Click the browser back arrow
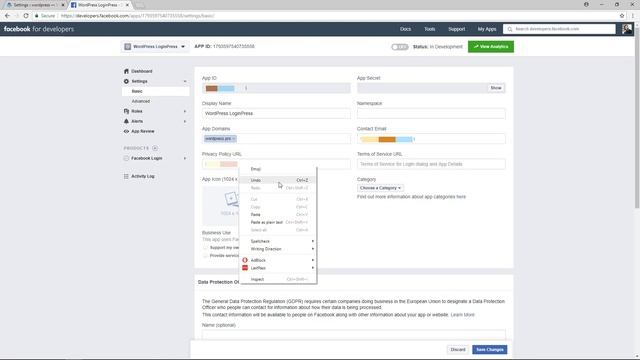Image resolution: width=640 pixels, height=360 pixels. point(7,16)
